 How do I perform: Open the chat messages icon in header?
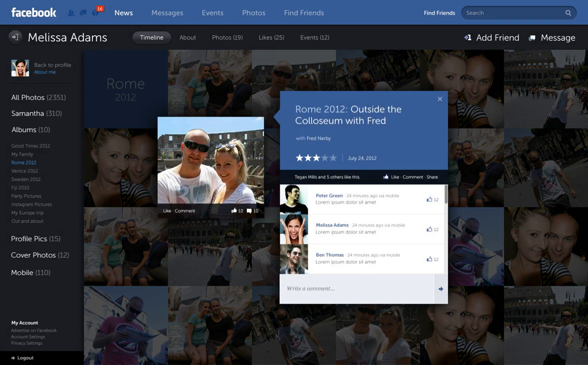83,13
